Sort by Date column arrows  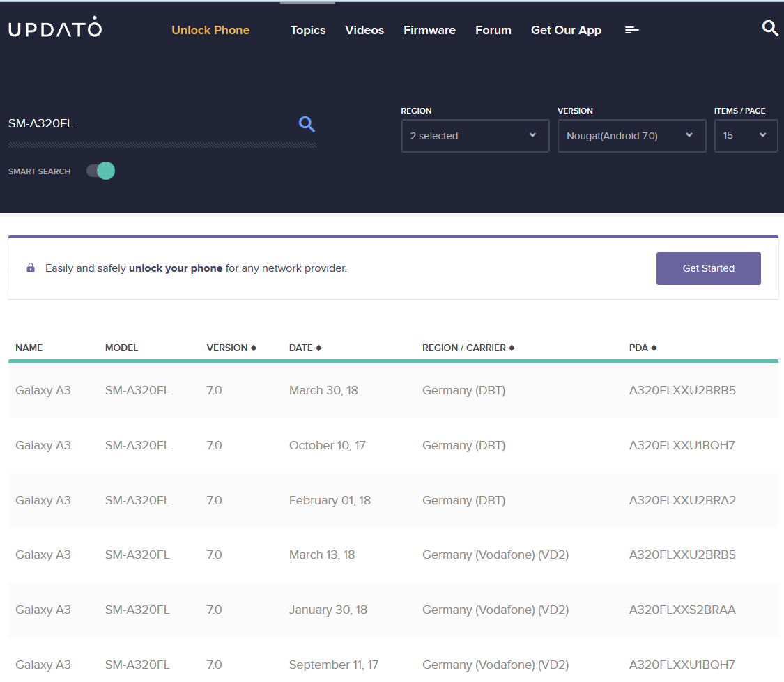[x=318, y=348]
